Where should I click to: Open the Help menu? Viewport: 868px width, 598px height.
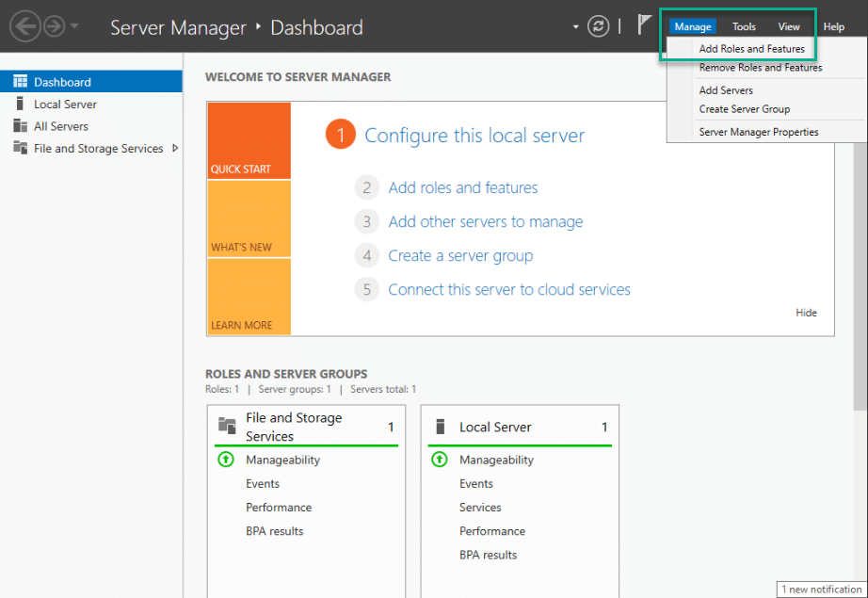834,26
